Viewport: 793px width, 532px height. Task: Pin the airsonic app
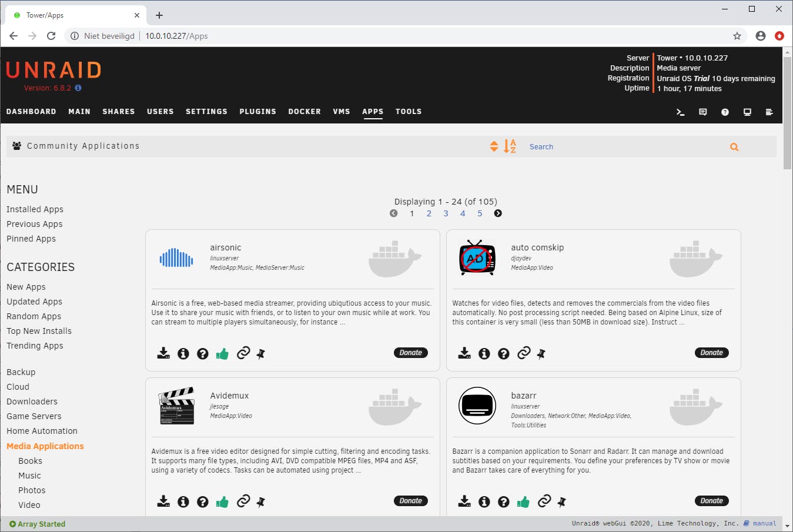click(x=261, y=353)
